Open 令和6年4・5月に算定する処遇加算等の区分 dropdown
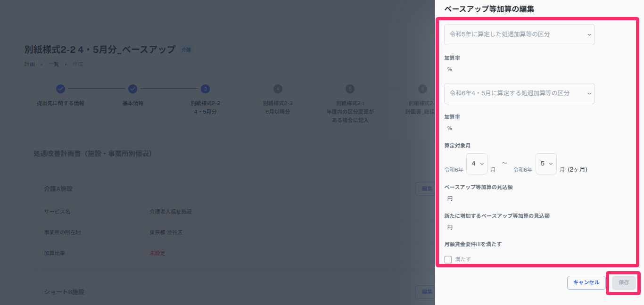Viewport: 644px width, 305px height. (519, 93)
